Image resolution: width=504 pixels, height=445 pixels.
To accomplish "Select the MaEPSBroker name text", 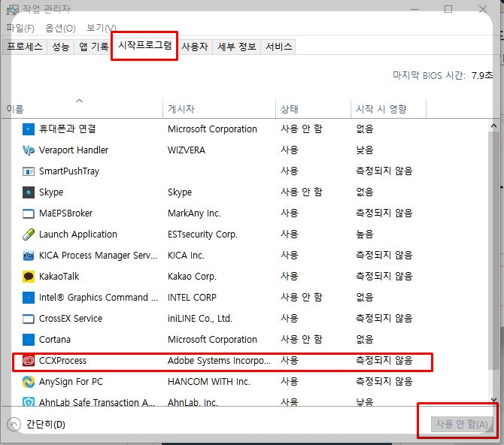I will 65,213.
